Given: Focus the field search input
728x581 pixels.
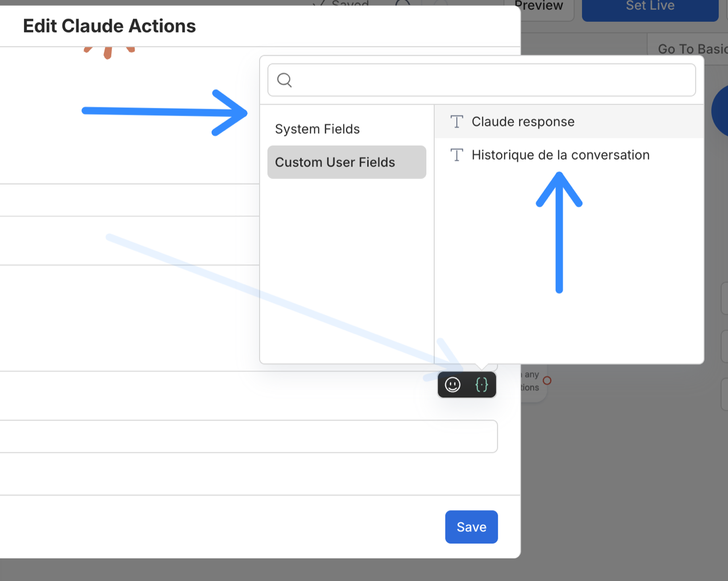Looking at the screenshot, I should (x=482, y=80).
